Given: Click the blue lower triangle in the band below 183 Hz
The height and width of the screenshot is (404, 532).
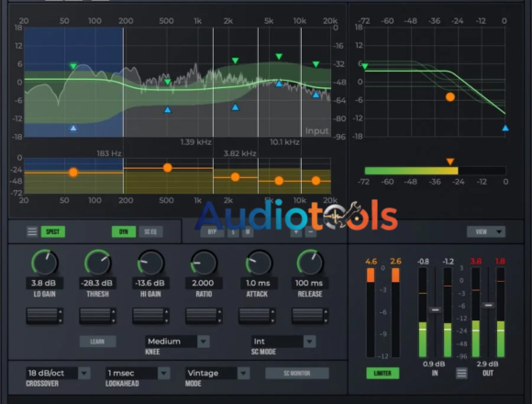Looking at the screenshot, I should pyautogui.click(x=73, y=128).
